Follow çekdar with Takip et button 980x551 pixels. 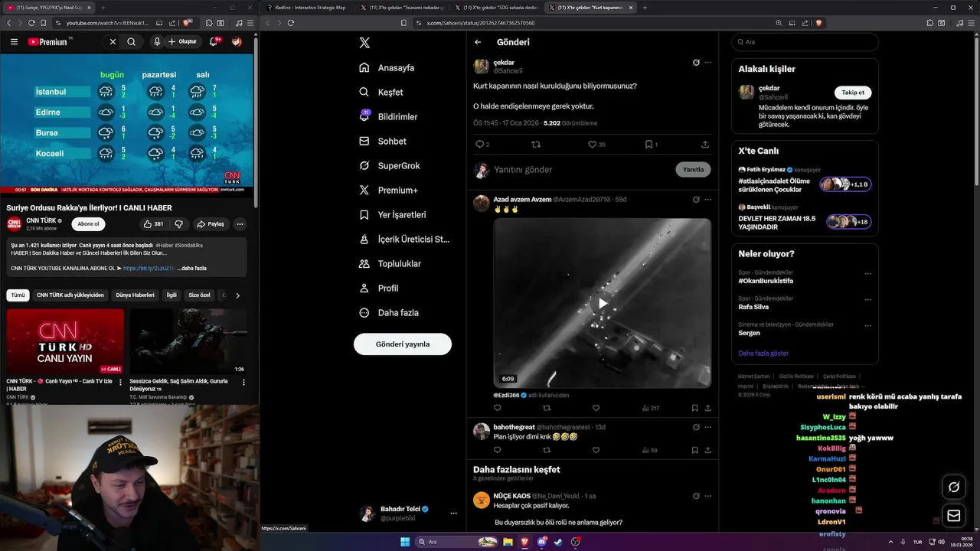click(853, 93)
